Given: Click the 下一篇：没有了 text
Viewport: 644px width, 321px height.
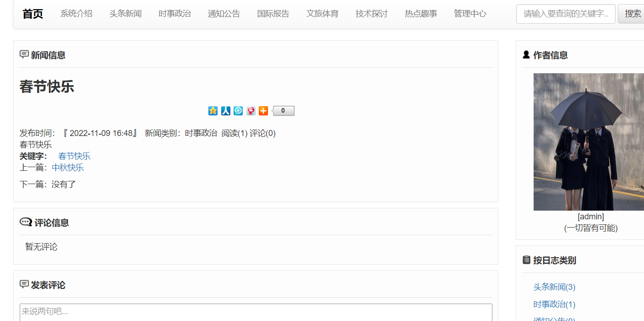Looking at the screenshot, I should pyautogui.click(x=48, y=185).
